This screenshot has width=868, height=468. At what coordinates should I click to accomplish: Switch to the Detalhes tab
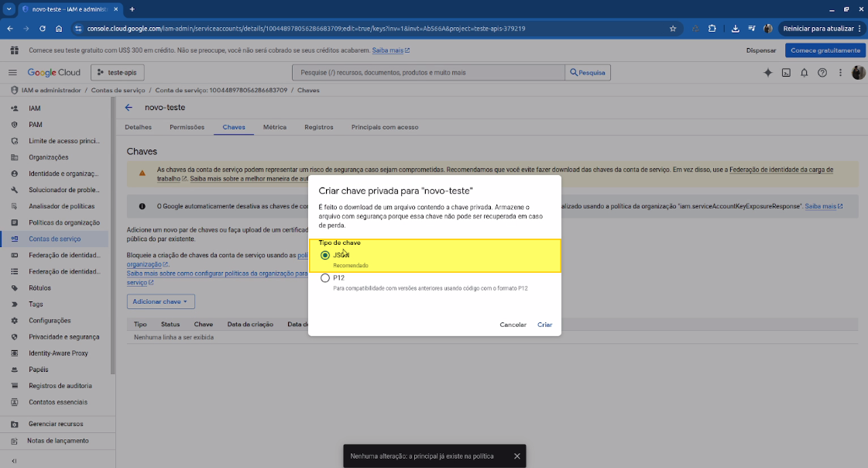click(x=139, y=127)
